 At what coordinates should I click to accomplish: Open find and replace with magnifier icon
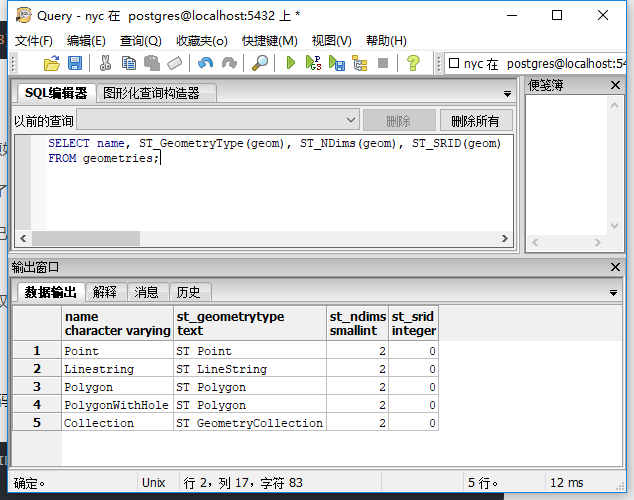tap(260, 63)
